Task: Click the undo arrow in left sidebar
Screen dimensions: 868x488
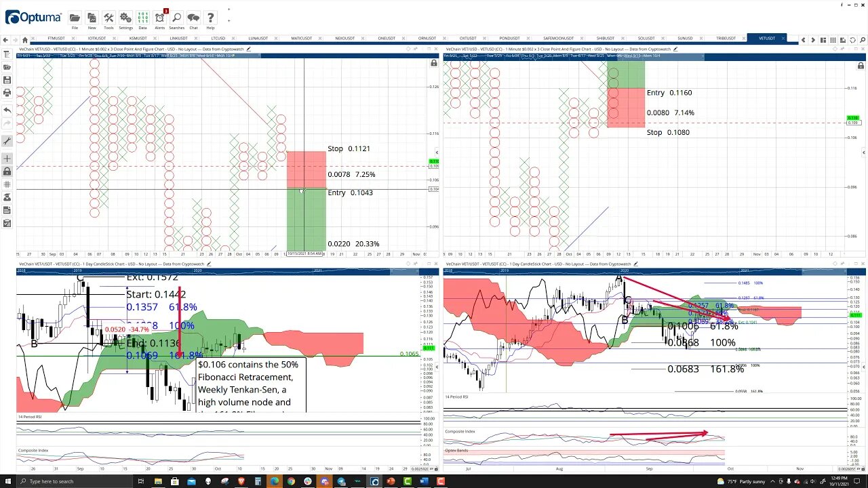Action: click(x=7, y=110)
